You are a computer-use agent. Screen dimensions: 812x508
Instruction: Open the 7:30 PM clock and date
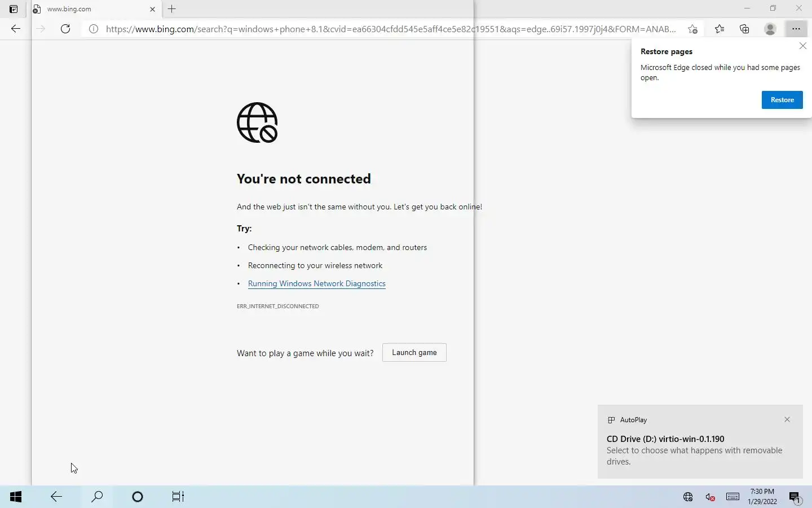pos(762,497)
